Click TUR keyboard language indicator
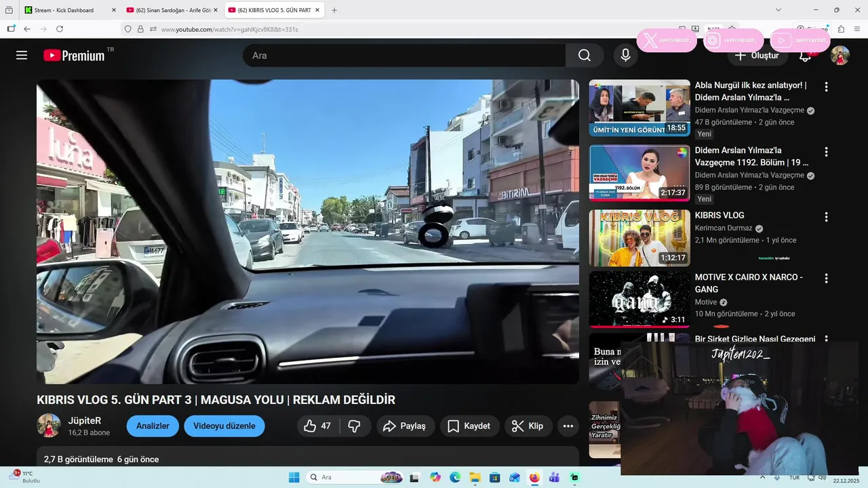Viewport: 868px width, 488px height. click(x=793, y=477)
